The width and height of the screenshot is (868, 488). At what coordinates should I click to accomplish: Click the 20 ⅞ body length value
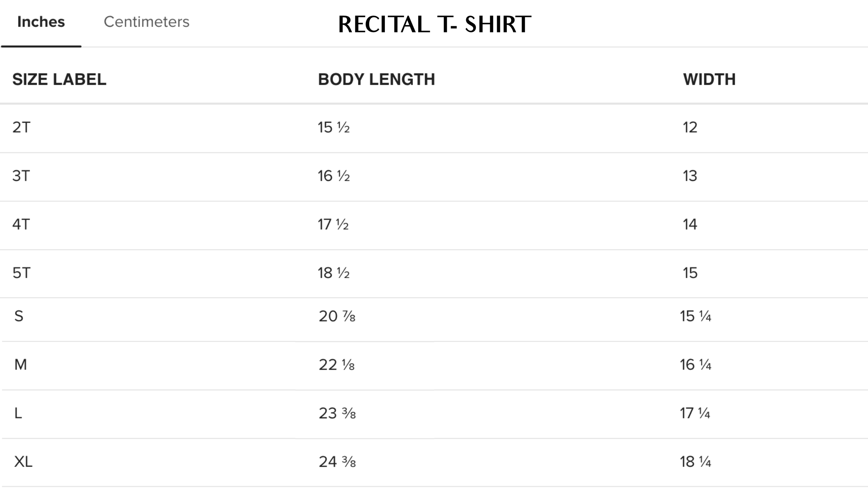[337, 316]
